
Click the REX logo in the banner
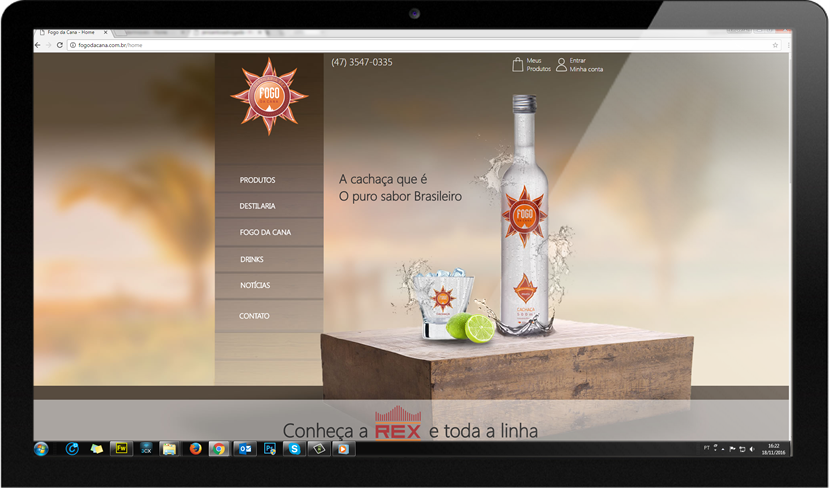click(398, 423)
